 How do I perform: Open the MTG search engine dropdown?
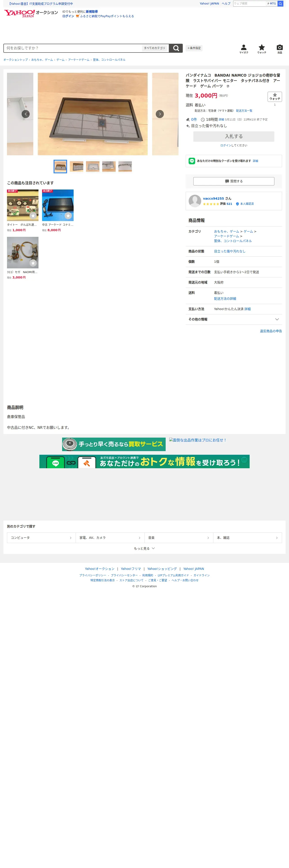click(x=271, y=4)
